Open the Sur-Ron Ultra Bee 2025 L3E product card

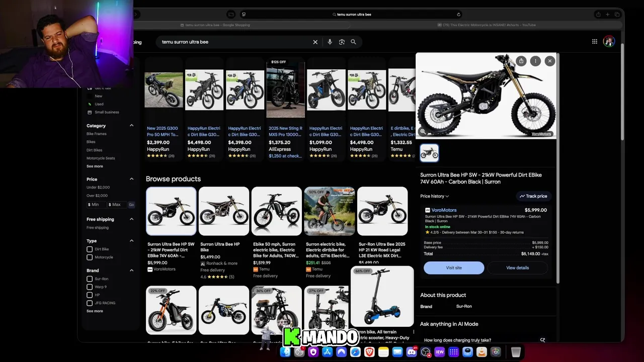pos(382,225)
